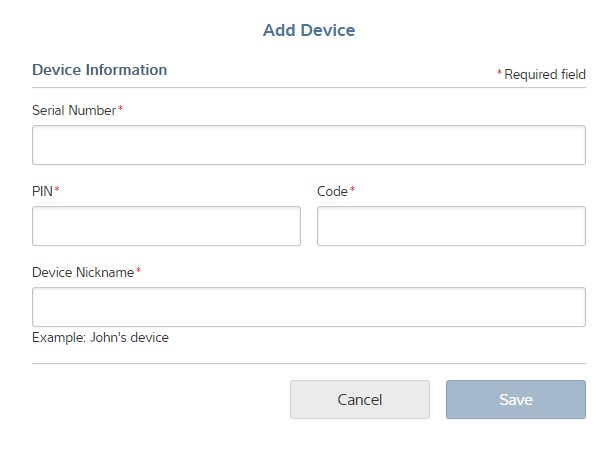Click the Add Device dialog title

click(x=309, y=30)
